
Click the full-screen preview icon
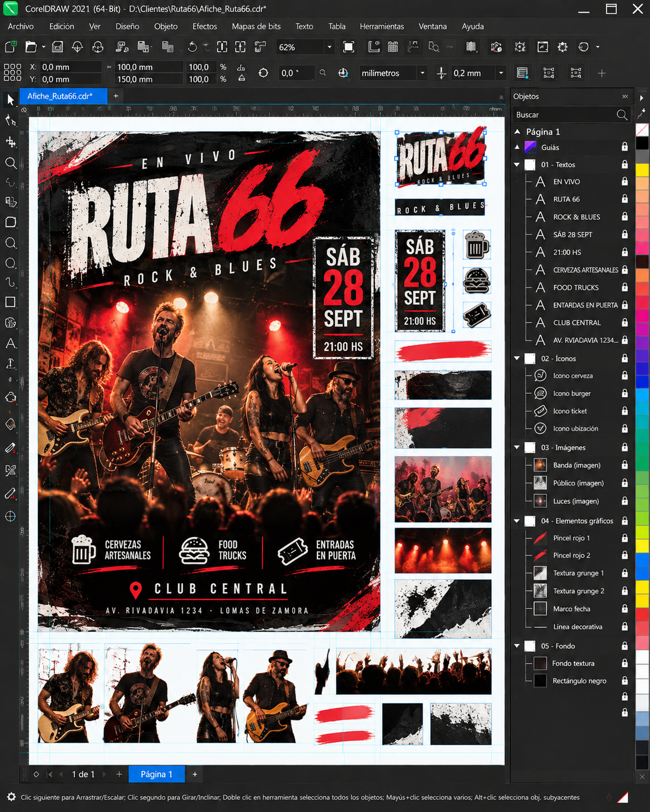[x=349, y=47]
